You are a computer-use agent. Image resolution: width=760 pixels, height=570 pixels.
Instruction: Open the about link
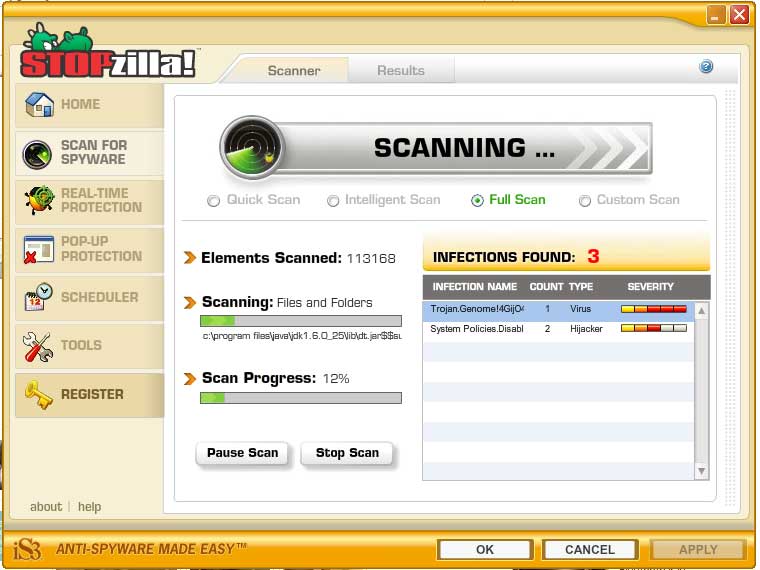pos(46,507)
